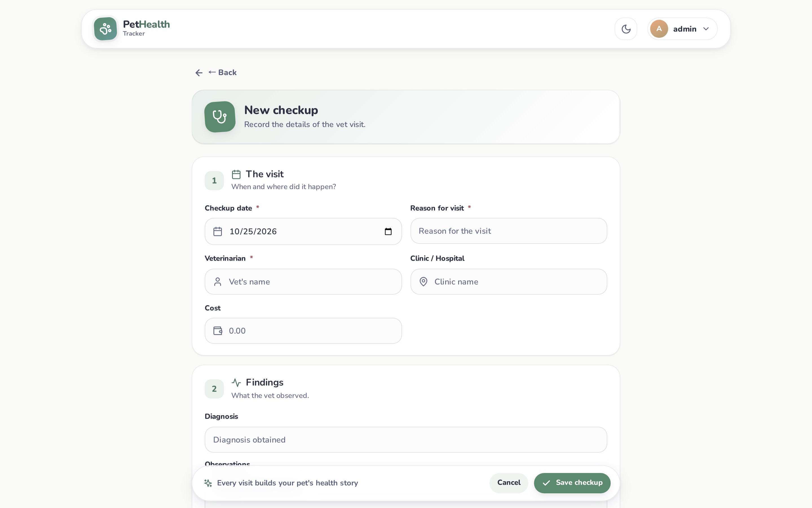Click the PetHealth Tracker title text
Viewport: 812px width, 508px height.
click(146, 28)
